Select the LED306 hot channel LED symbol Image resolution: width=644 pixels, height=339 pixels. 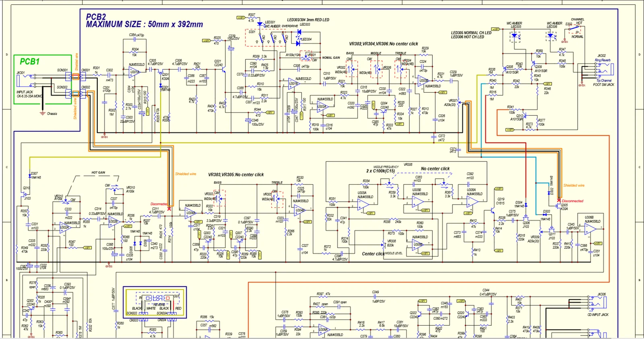[x=551, y=35]
